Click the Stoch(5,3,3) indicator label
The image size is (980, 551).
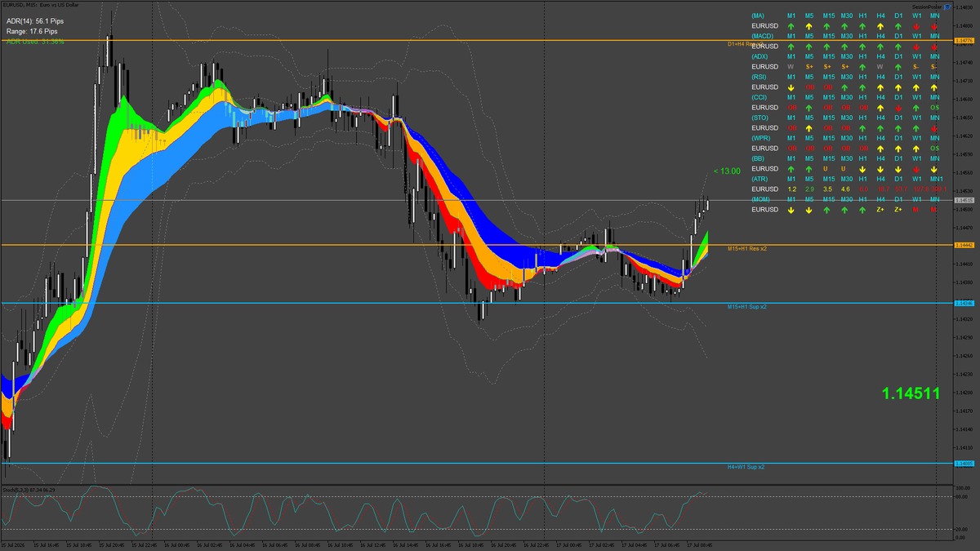pos(28,489)
